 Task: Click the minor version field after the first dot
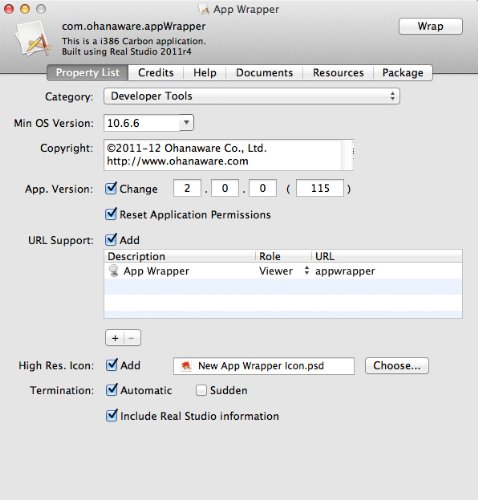tap(225, 188)
